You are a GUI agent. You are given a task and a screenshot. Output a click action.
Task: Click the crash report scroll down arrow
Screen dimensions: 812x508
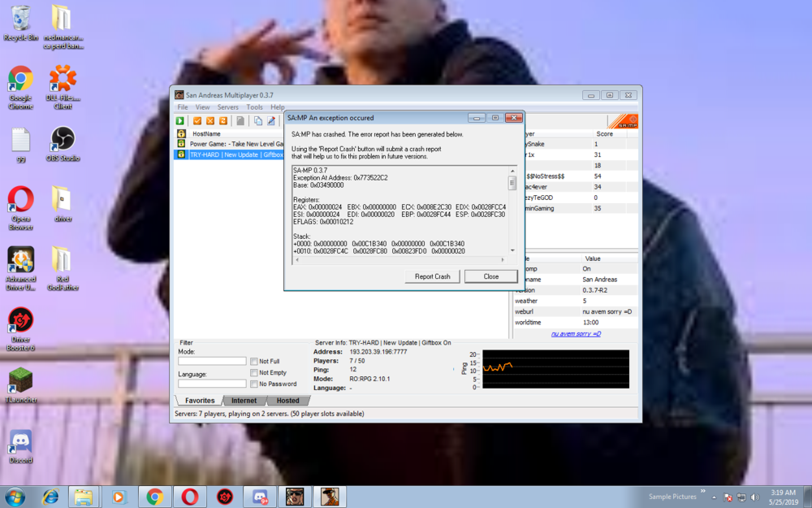(512, 250)
